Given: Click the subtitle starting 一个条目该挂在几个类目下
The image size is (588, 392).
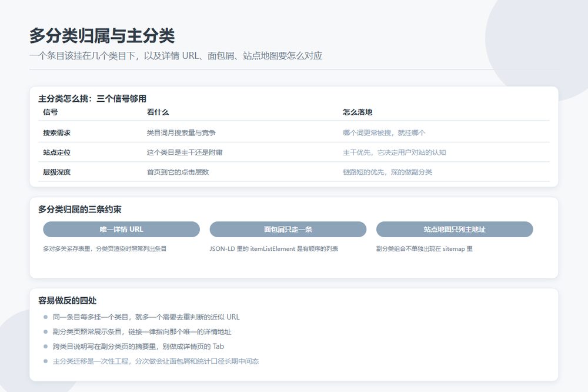Looking at the screenshot, I should [x=176, y=56].
